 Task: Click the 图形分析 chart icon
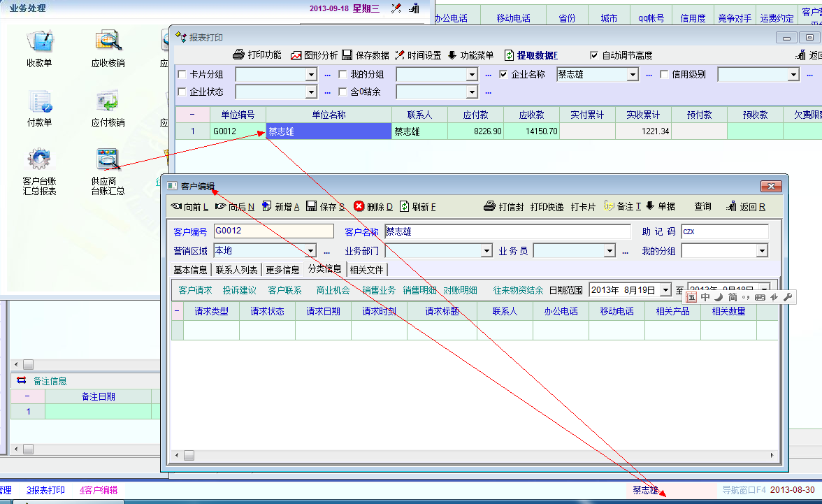[296, 55]
